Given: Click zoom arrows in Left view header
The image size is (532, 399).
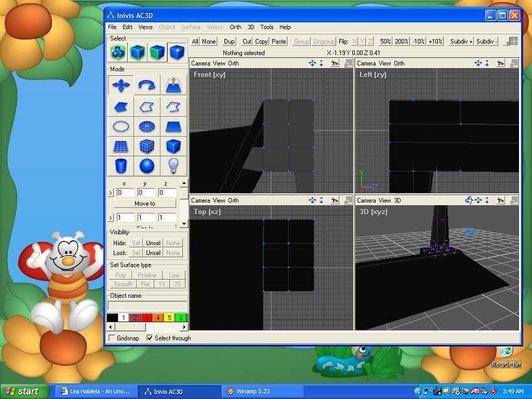Looking at the screenshot, I should click(x=487, y=63).
